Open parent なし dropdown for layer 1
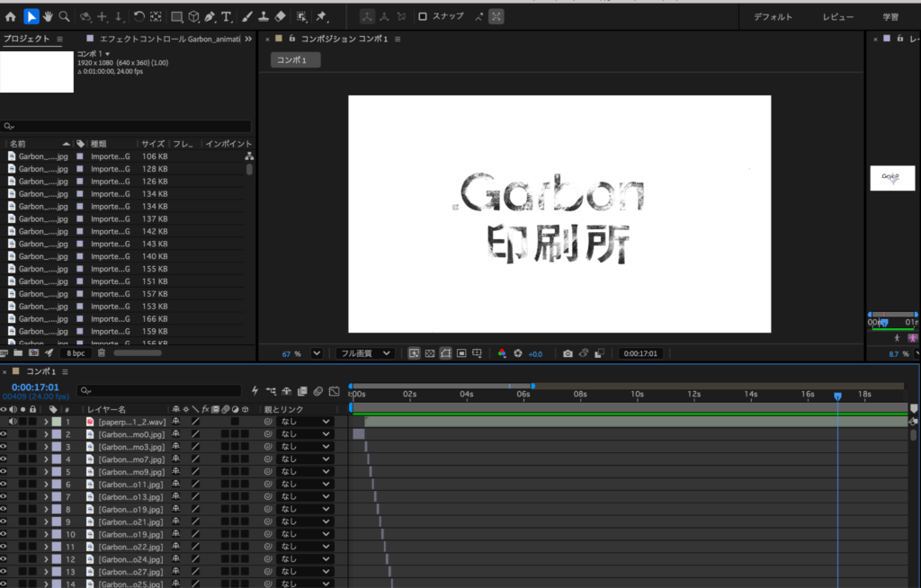 tap(305, 421)
